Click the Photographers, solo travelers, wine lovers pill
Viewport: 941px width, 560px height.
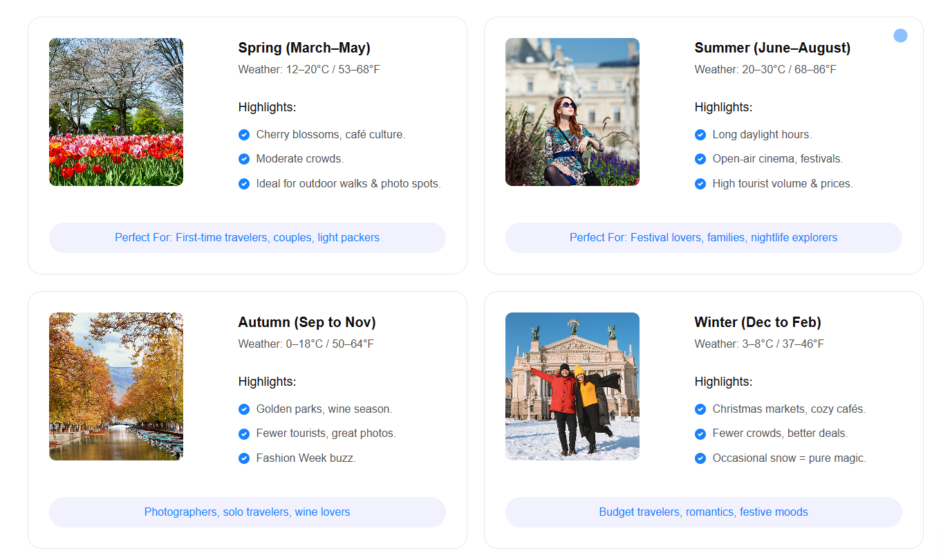(x=248, y=512)
